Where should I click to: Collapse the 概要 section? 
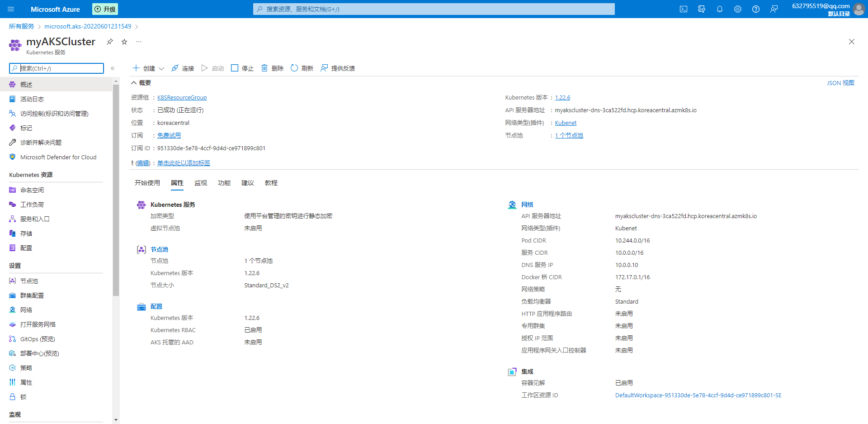pos(134,83)
